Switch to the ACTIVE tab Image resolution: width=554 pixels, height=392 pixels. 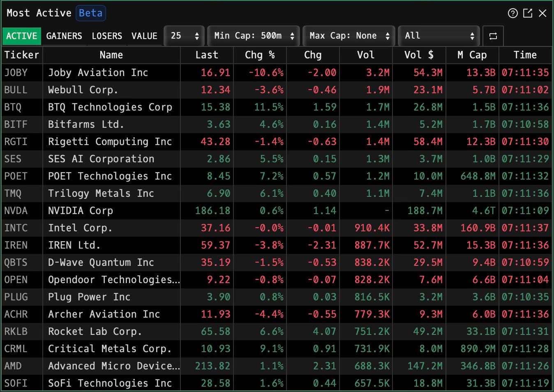click(x=22, y=36)
